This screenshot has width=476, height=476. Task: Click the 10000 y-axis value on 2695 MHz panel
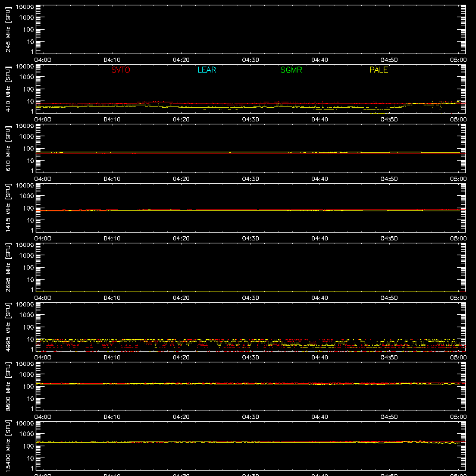click(25, 245)
